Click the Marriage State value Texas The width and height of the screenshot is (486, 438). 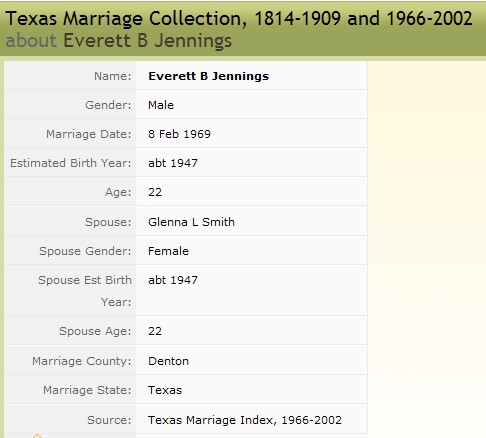click(165, 390)
